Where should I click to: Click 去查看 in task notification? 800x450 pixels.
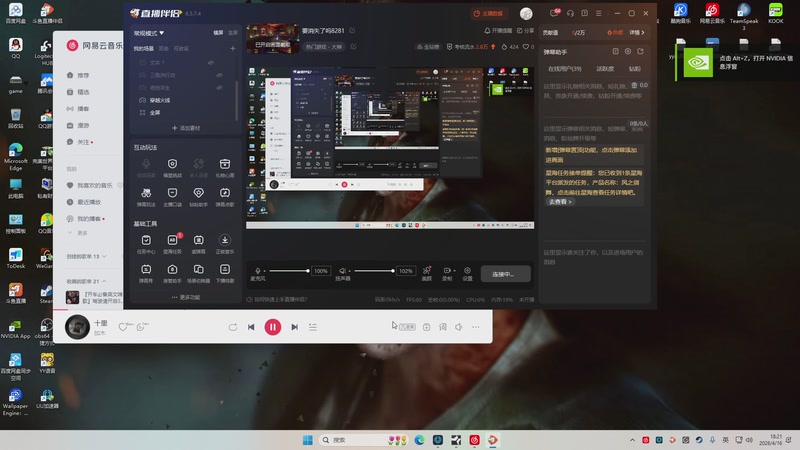point(560,202)
